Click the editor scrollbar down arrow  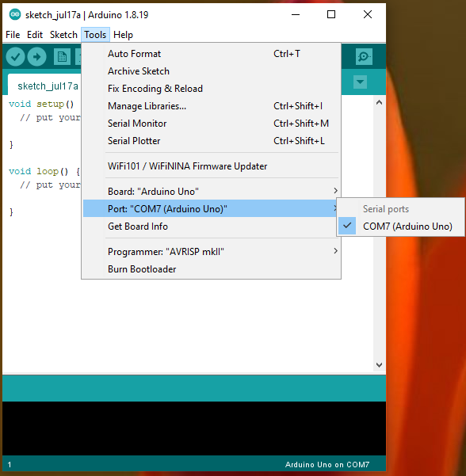[379, 364]
